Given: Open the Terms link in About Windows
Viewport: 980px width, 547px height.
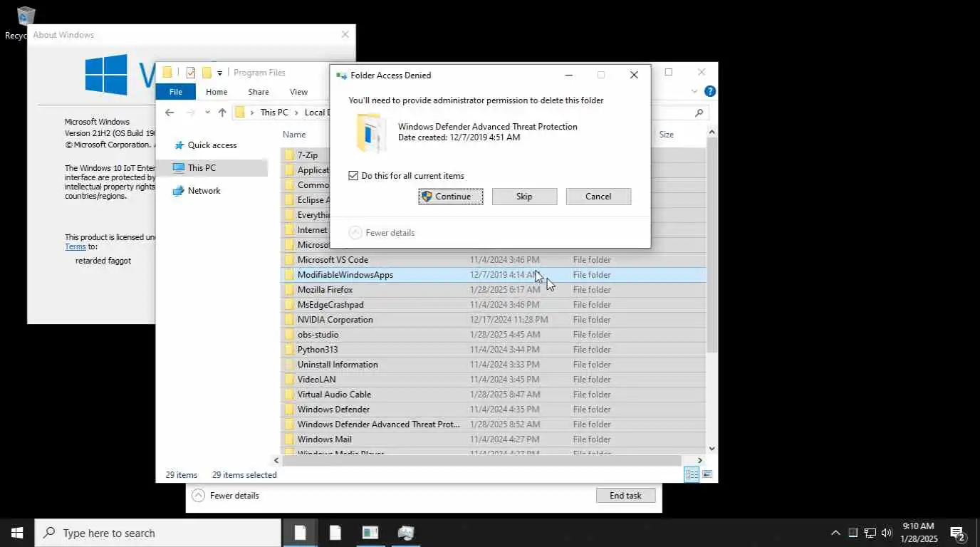Looking at the screenshot, I should 75,246.
